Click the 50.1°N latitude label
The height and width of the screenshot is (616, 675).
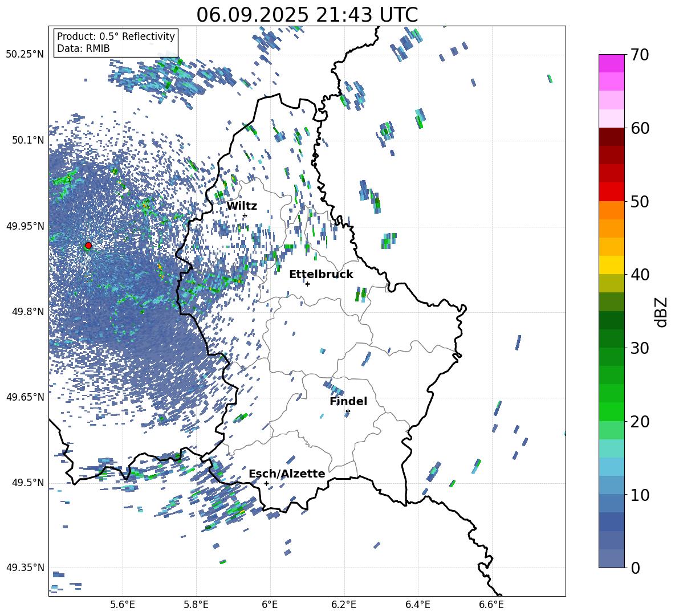point(29,140)
